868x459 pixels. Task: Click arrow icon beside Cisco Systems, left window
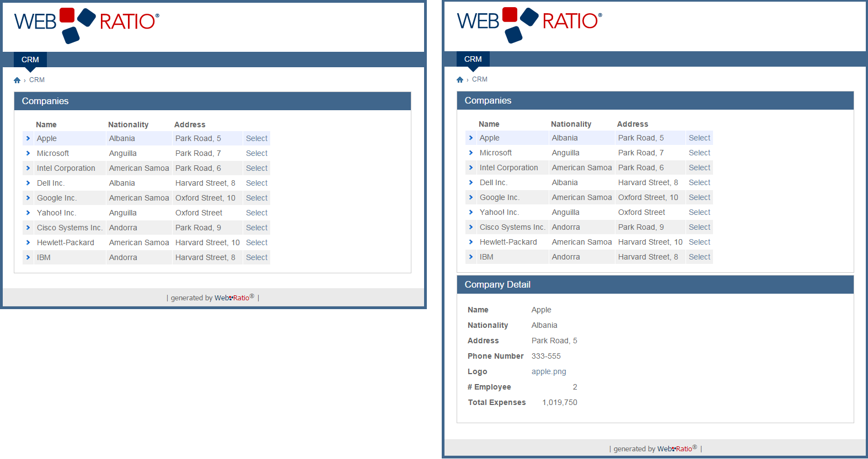(28, 228)
